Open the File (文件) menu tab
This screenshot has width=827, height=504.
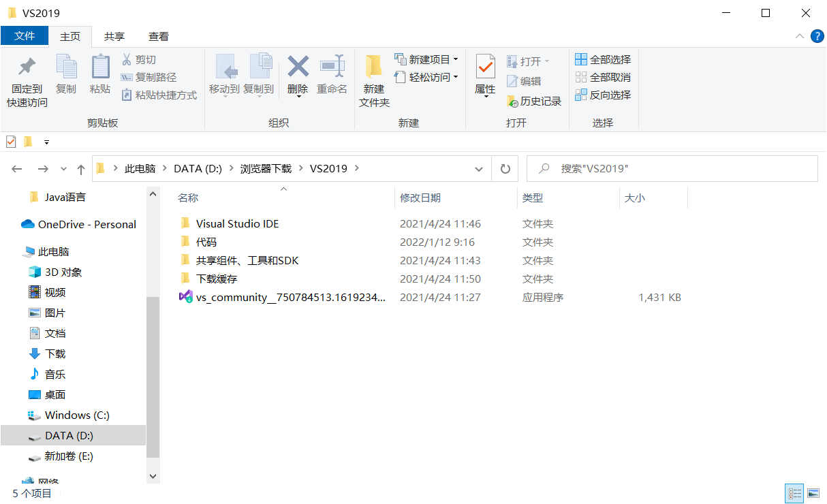[x=25, y=36]
